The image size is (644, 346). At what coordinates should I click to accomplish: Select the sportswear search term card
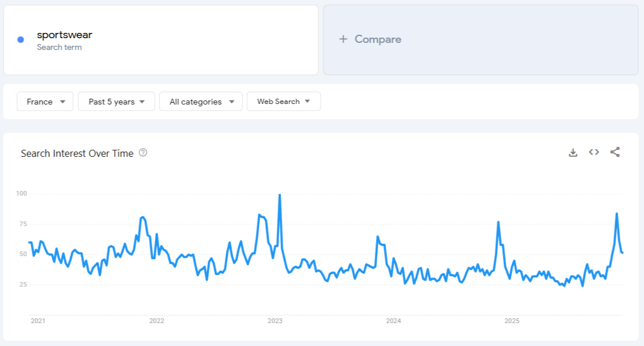pyautogui.click(x=161, y=39)
